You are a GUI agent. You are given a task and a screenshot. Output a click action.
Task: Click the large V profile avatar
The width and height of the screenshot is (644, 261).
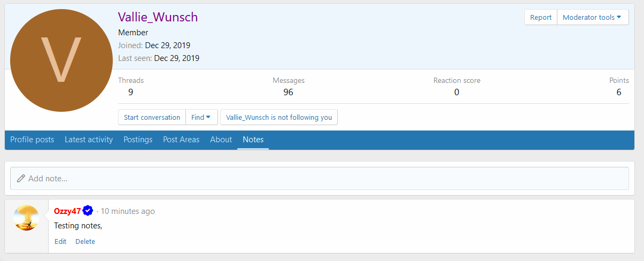point(61,60)
